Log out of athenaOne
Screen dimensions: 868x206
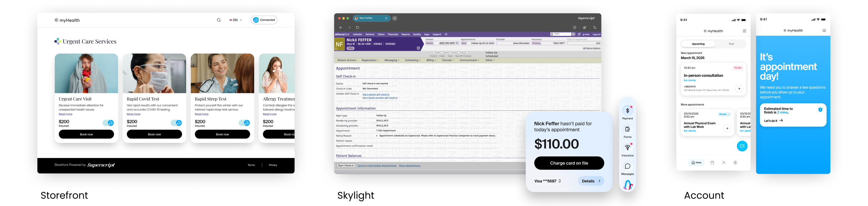point(596,34)
